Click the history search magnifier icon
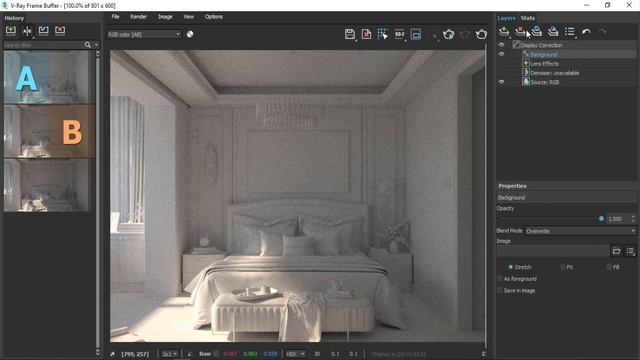This screenshot has height=360, width=640. [x=88, y=45]
